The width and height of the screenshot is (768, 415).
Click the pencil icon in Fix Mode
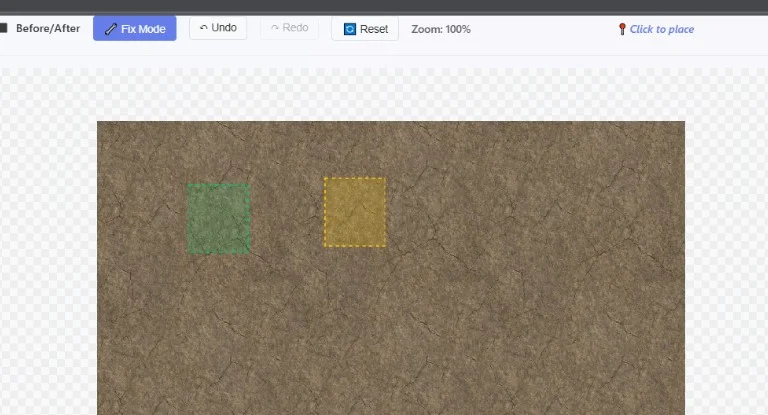point(111,29)
